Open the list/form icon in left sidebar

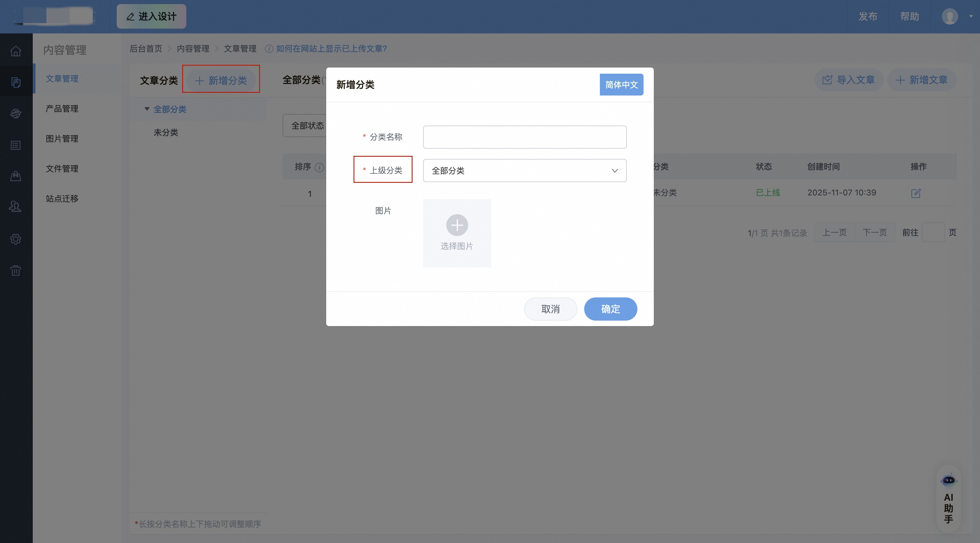[16, 145]
